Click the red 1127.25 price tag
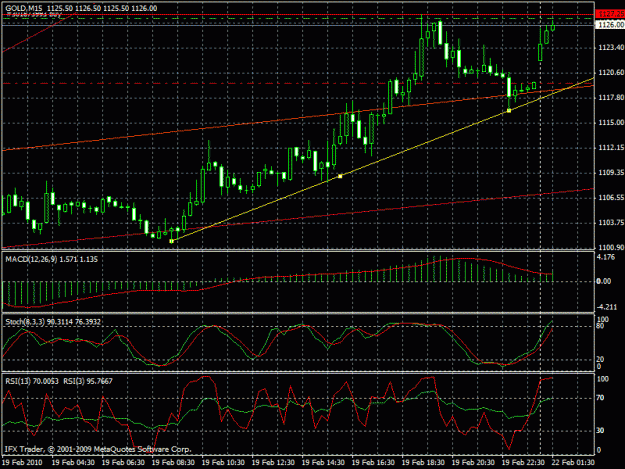The width and height of the screenshot is (625, 469). (609, 14)
